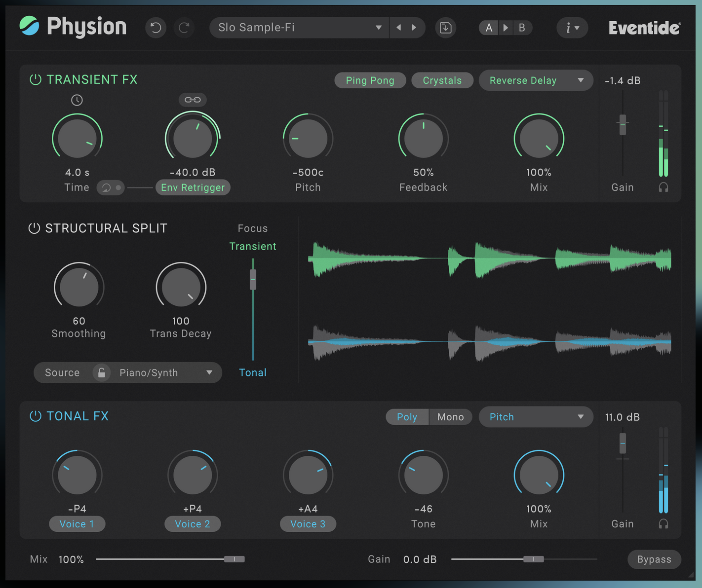This screenshot has width=702, height=588.
Task: Click the bottom 100% mix value
Action: click(x=71, y=559)
